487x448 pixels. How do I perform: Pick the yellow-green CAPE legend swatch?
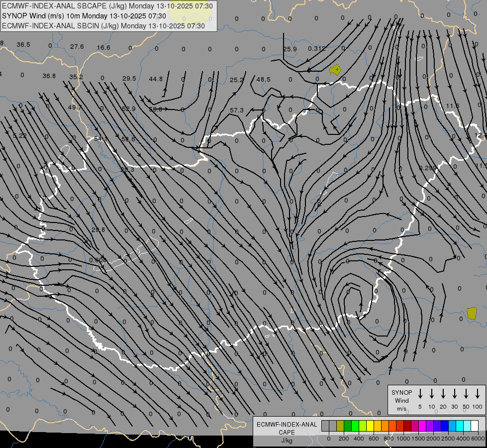pos(363,426)
